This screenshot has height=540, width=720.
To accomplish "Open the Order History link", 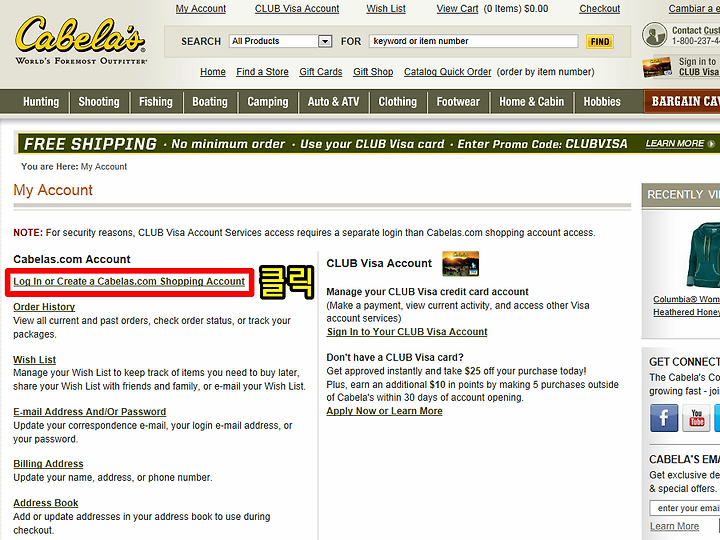I will pos(44,307).
